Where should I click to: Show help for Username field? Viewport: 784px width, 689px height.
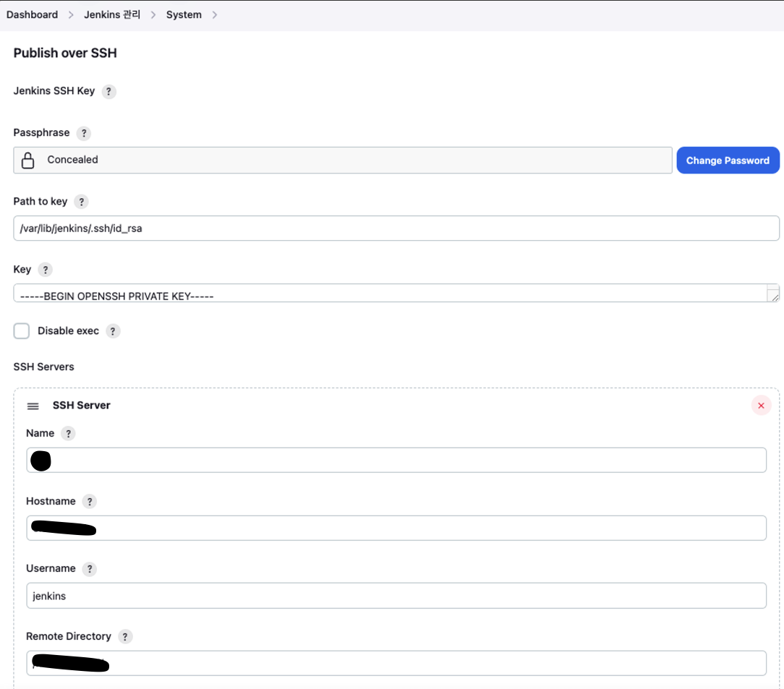point(89,569)
